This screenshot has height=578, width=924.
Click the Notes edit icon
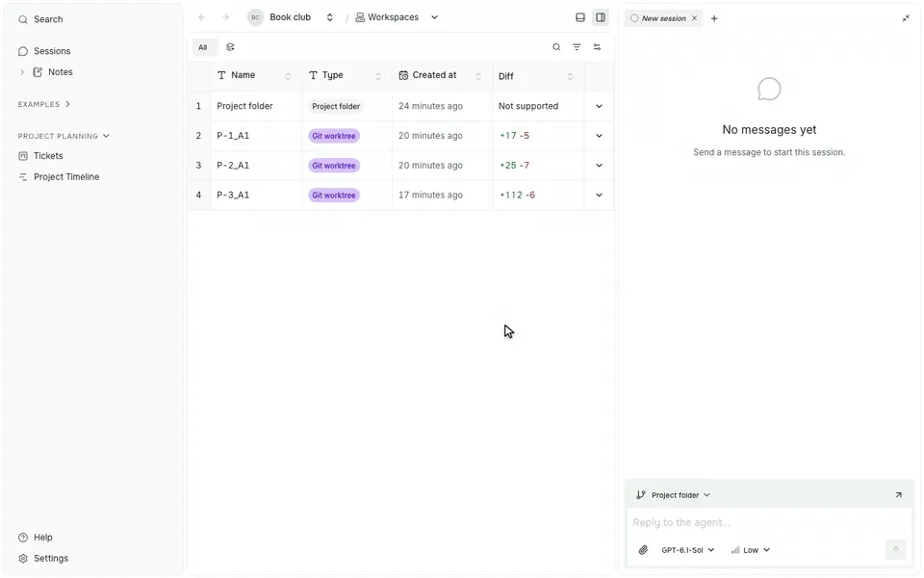point(38,72)
